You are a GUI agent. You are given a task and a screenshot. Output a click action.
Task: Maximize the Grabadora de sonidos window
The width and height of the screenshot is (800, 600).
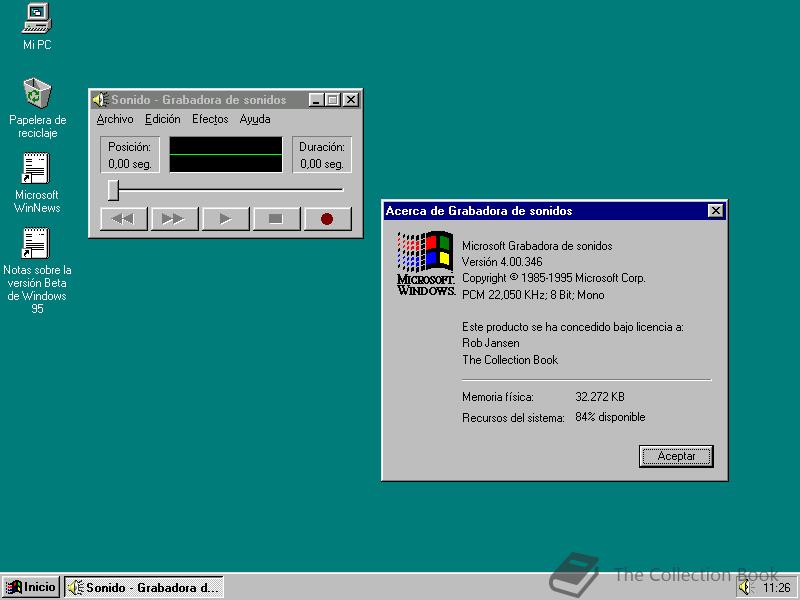point(333,100)
